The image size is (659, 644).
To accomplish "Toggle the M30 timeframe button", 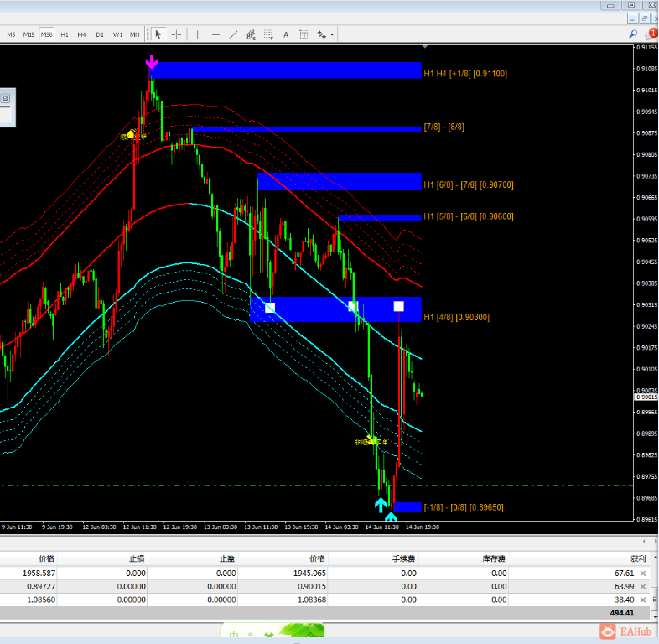I will pyautogui.click(x=47, y=34).
